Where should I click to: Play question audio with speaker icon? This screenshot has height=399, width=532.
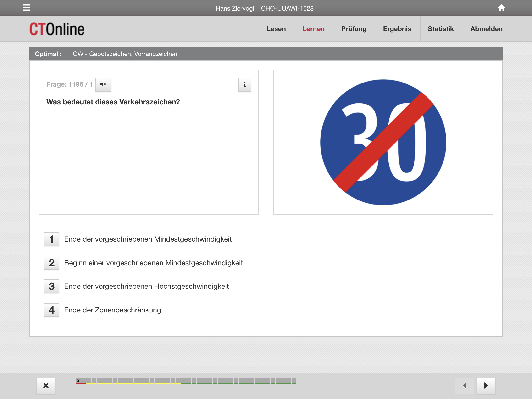tap(103, 84)
